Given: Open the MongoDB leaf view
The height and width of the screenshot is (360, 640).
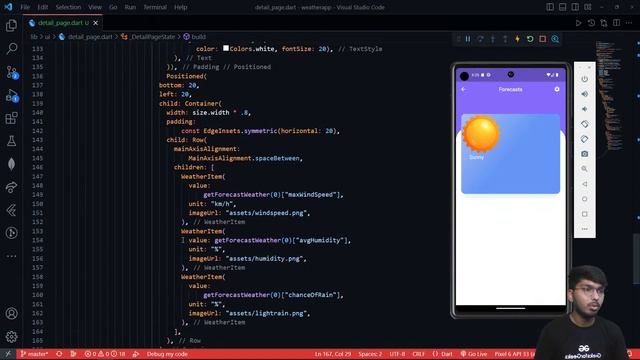Looking at the screenshot, I should click(11, 164).
